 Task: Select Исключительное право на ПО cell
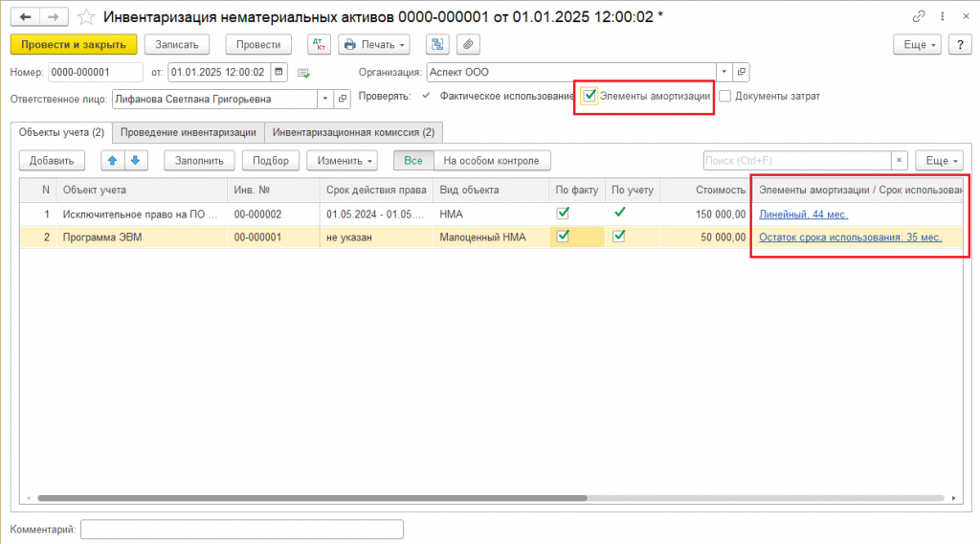click(x=142, y=214)
